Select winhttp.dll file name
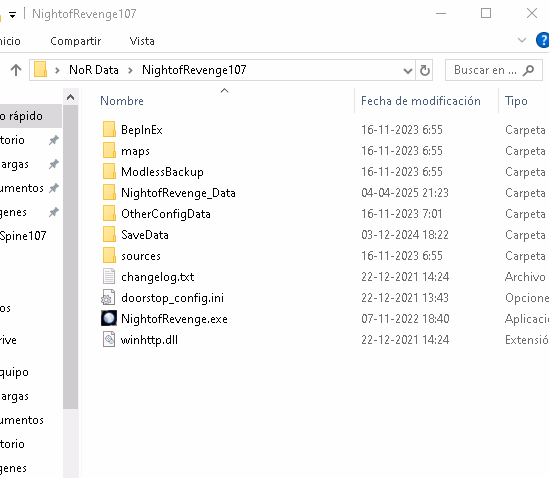 point(149,340)
